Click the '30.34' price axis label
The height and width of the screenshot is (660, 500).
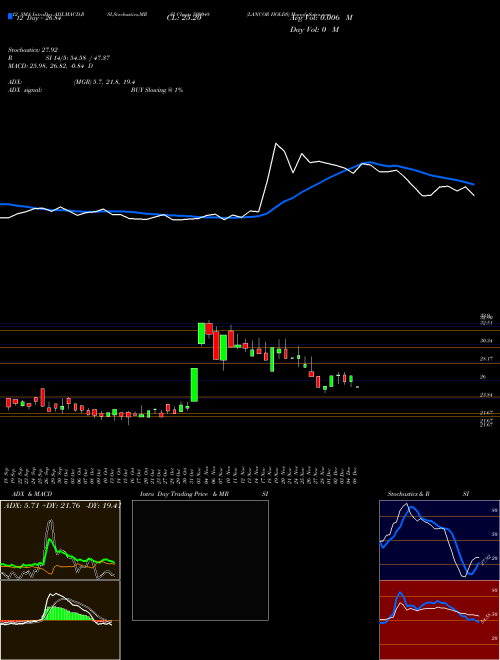[x=486, y=341]
